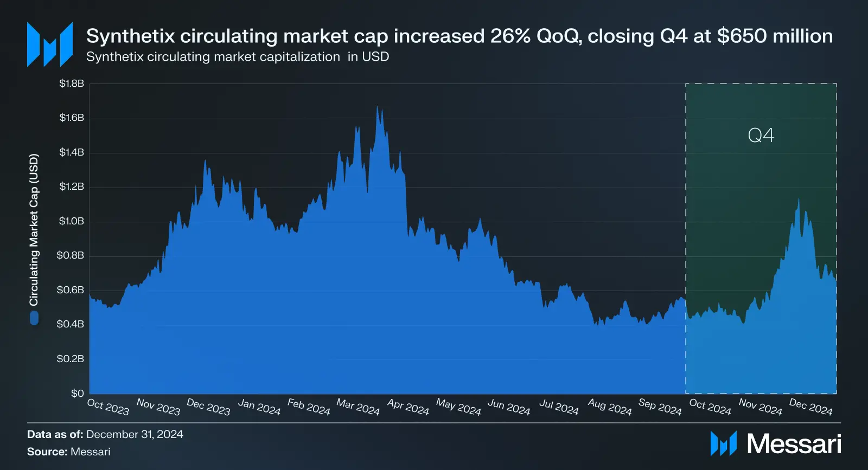This screenshot has height=470, width=868.
Task: Click the Messari wordmark in the footer
Action: point(794,443)
